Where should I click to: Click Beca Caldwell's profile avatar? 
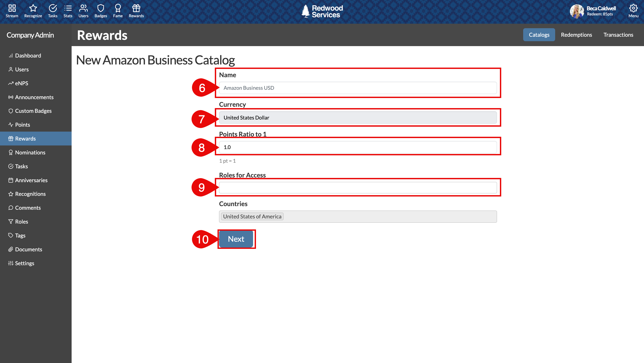click(577, 11)
